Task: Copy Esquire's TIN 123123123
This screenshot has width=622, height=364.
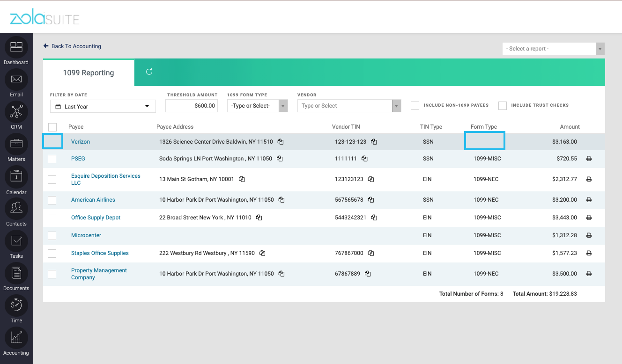Action: [371, 179]
